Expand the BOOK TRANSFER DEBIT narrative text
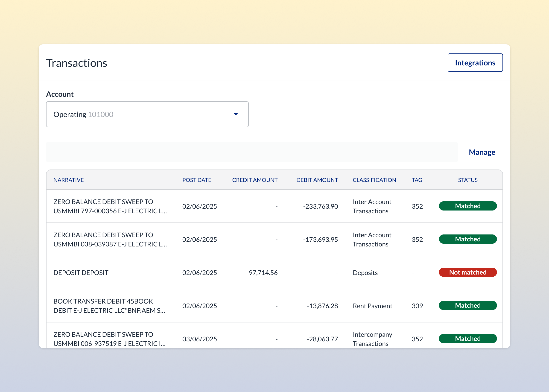549x392 pixels. pos(109,306)
